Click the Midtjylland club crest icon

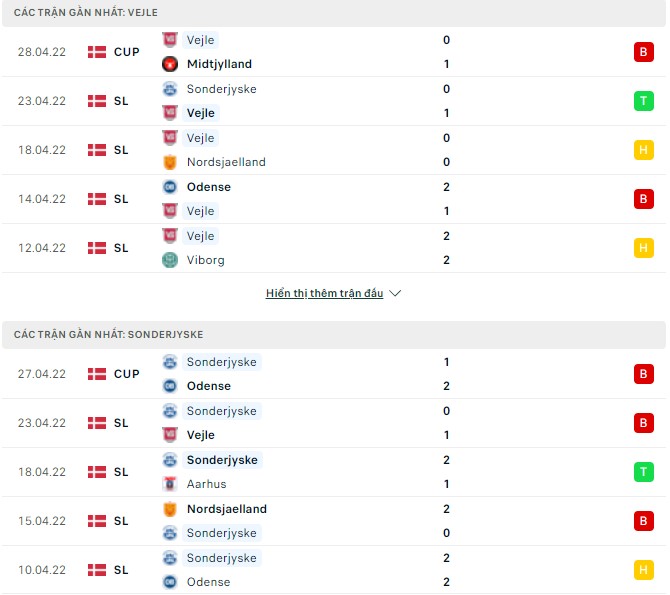169,64
